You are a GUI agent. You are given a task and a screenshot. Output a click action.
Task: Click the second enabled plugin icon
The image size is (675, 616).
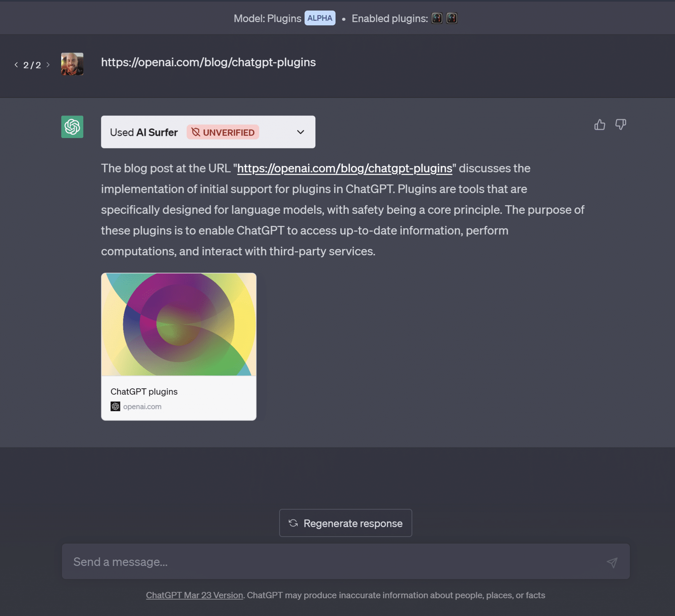(453, 18)
